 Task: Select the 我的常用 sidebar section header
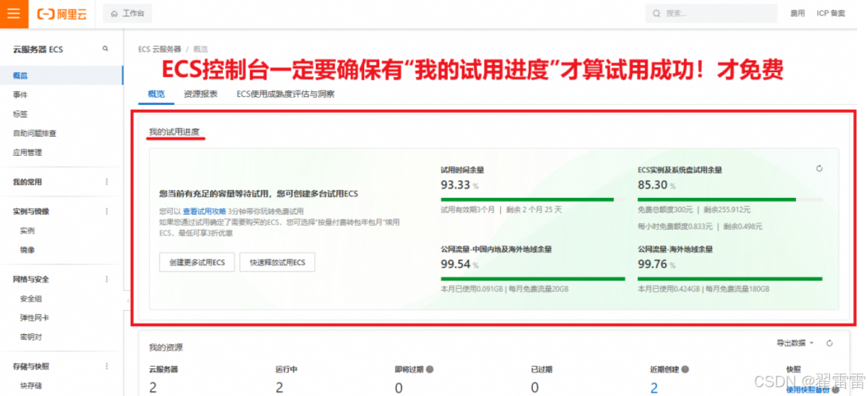pos(27,182)
